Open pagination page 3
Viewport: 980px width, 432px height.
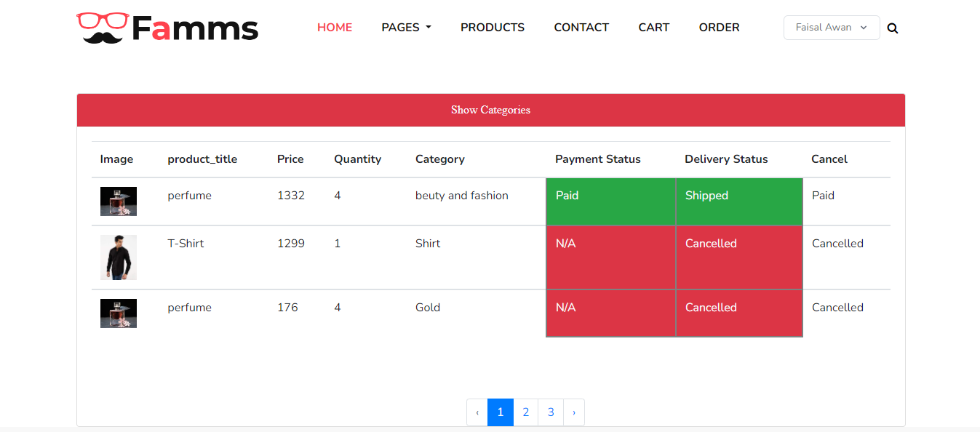click(551, 412)
